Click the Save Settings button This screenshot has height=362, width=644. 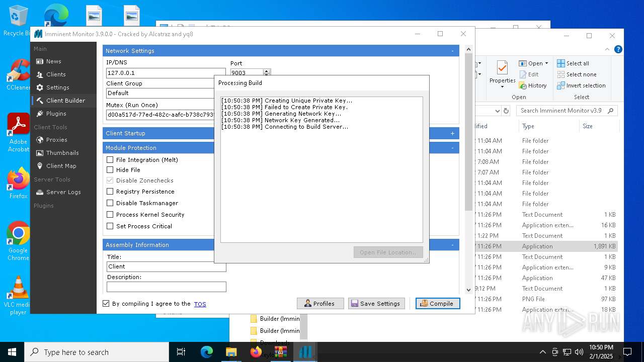[376, 304]
